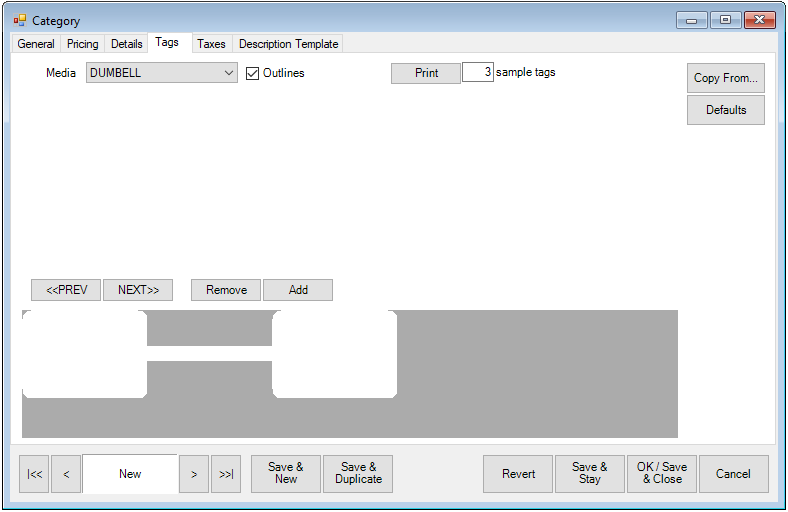The height and width of the screenshot is (512, 788).
Task: Uncheck the Outlines checkbox
Action: click(253, 73)
